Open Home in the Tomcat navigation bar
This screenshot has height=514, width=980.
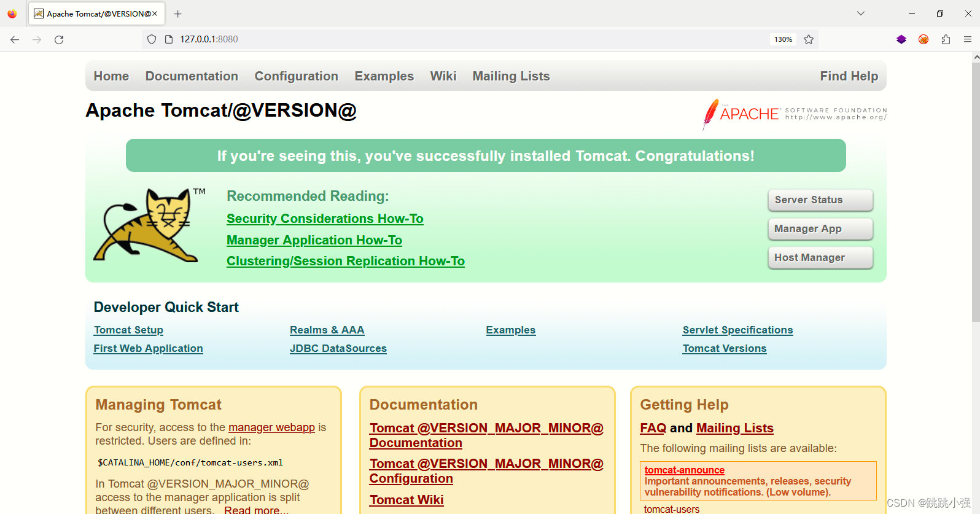pyautogui.click(x=111, y=76)
